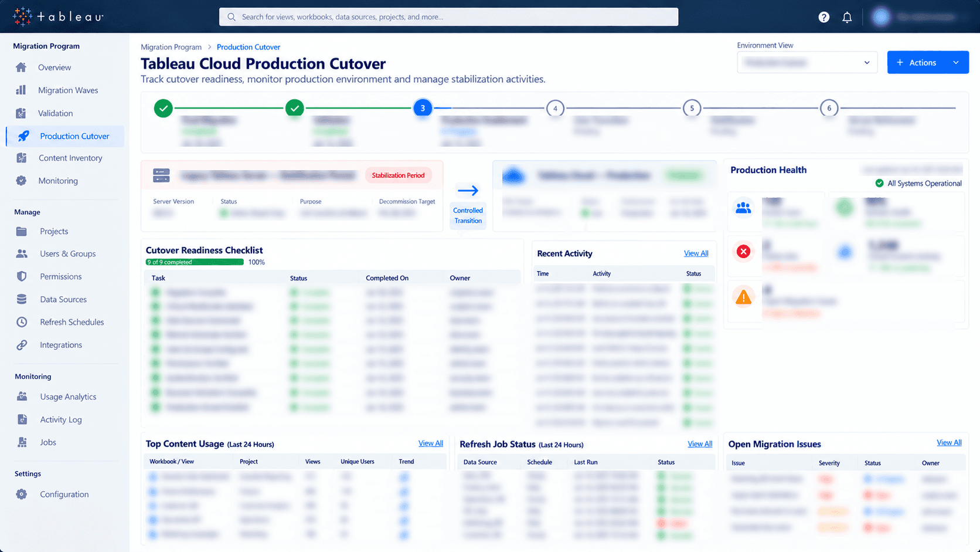Click the Migration Program breadcrumb
980x552 pixels.
[171, 47]
